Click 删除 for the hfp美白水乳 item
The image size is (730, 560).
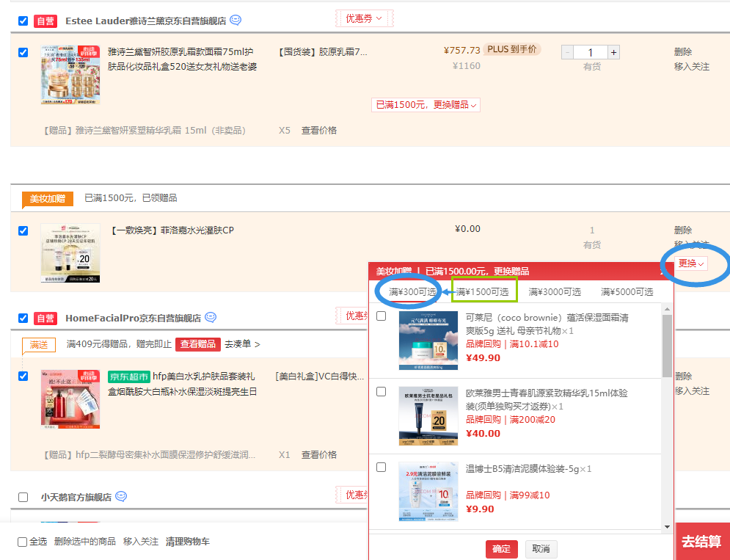point(684,376)
